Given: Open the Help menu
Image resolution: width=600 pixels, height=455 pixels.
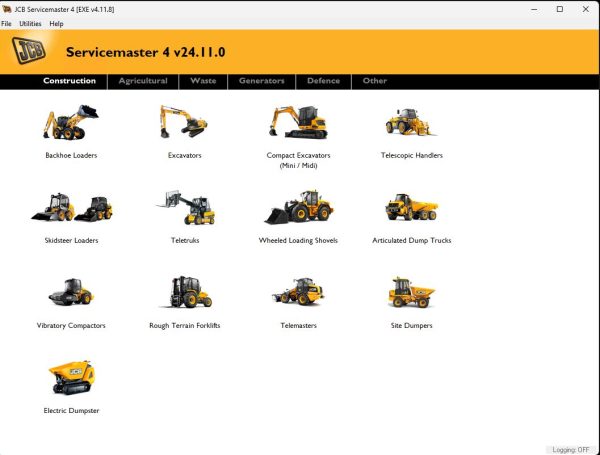Looking at the screenshot, I should (56, 24).
